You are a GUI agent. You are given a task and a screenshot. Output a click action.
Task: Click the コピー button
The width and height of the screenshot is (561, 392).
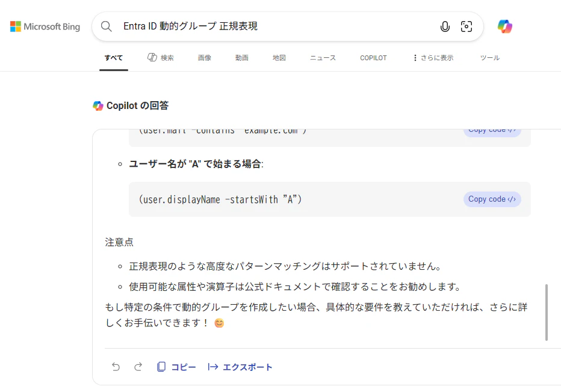point(176,367)
